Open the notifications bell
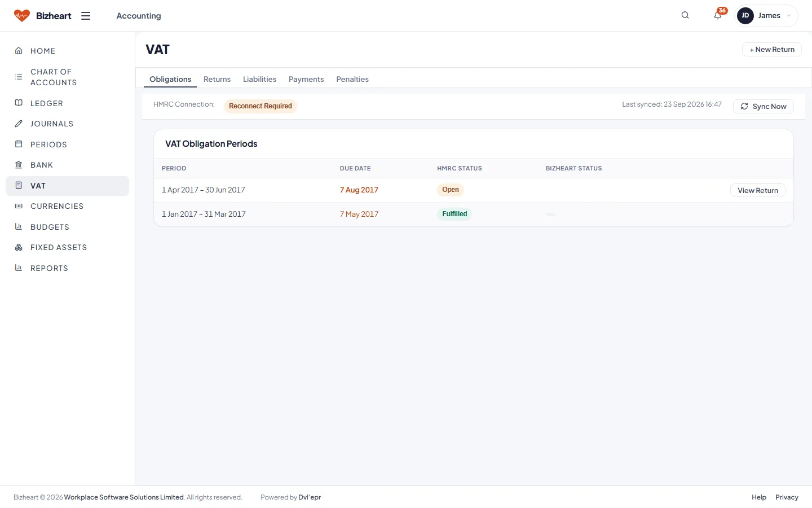This screenshot has width=812, height=508. pos(718,15)
